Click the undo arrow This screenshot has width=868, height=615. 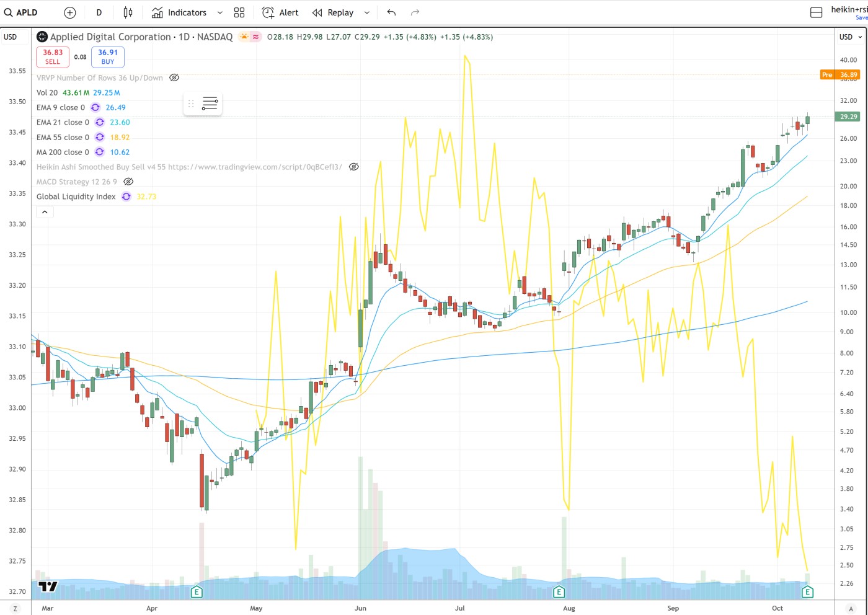[x=391, y=12]
